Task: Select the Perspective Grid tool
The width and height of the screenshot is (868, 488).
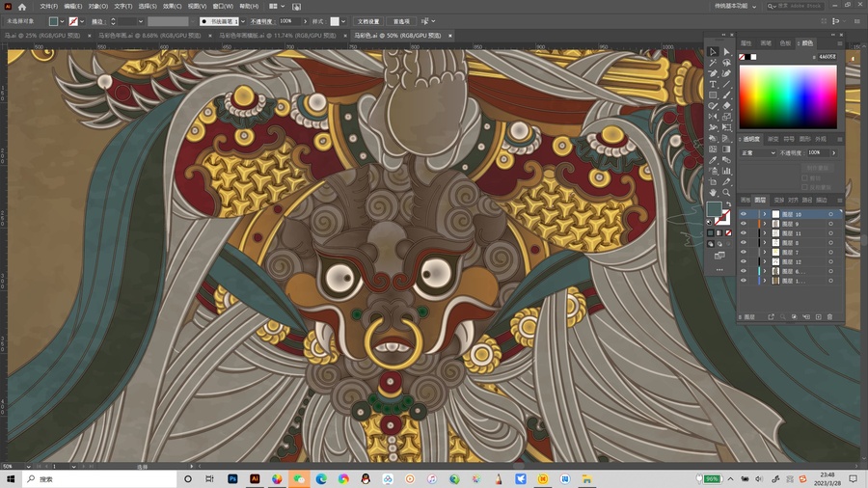Action: pos(726,138)
